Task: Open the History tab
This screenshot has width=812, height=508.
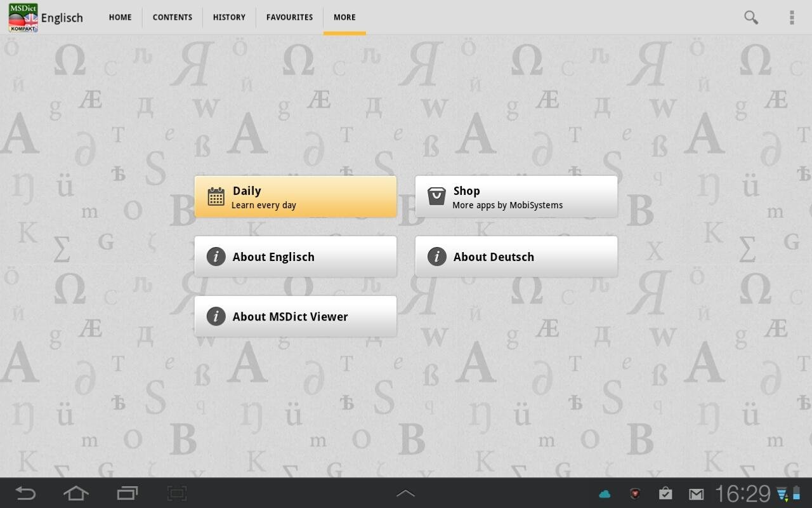Action: [x=229, y=17]
